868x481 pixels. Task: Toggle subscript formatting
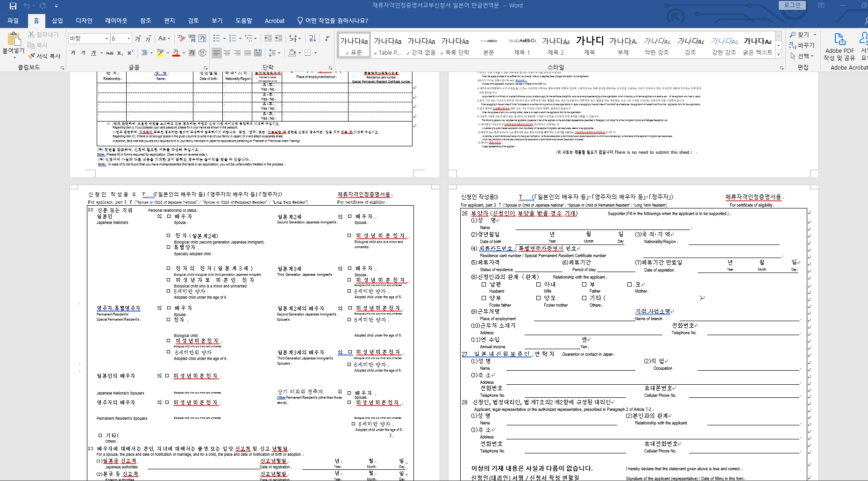pyautogui.click(x=120, y=53)
